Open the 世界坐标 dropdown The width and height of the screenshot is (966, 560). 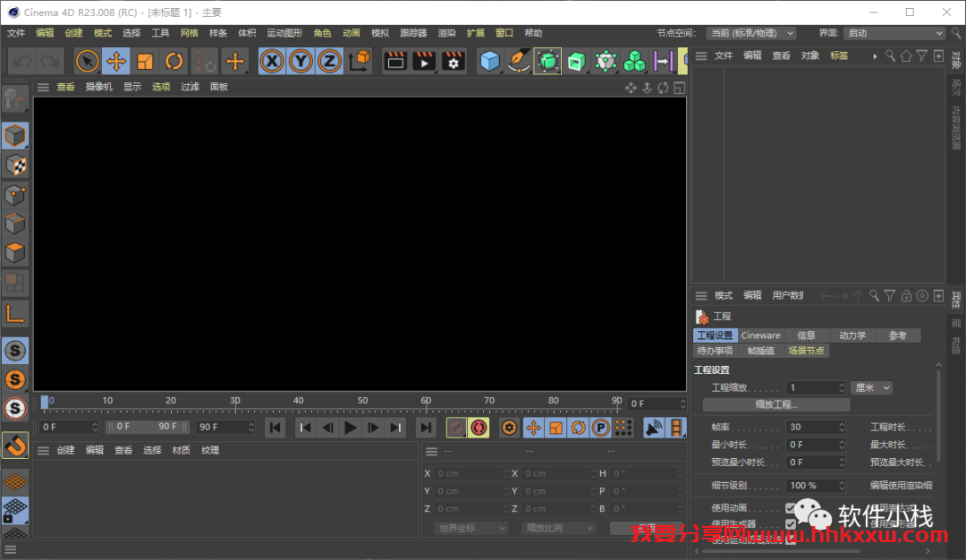(471, 528)
